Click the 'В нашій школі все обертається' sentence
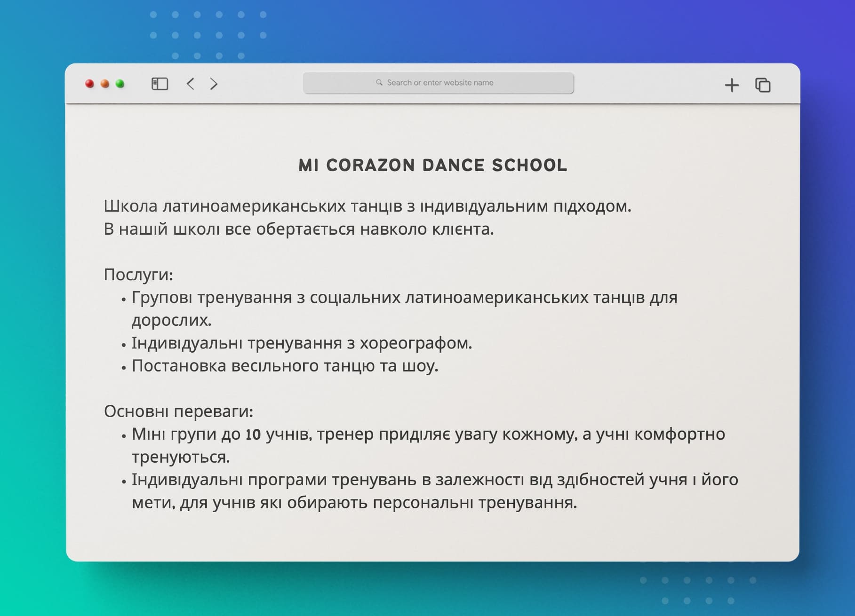 [x=299, y=229]
